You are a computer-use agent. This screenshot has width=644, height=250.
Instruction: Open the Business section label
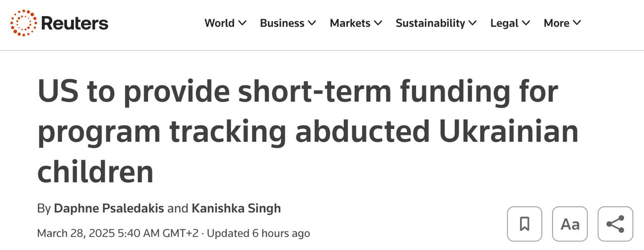[282, 23]
